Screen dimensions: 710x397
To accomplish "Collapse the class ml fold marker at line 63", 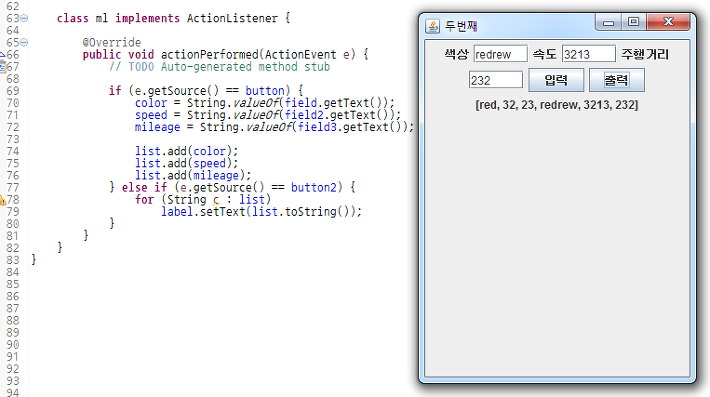I will 24,18.
